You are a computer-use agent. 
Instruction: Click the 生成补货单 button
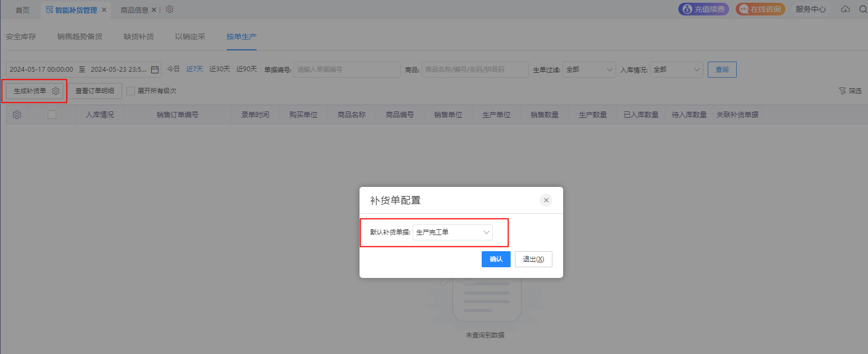pyautogui.click(x=30, y=91)
